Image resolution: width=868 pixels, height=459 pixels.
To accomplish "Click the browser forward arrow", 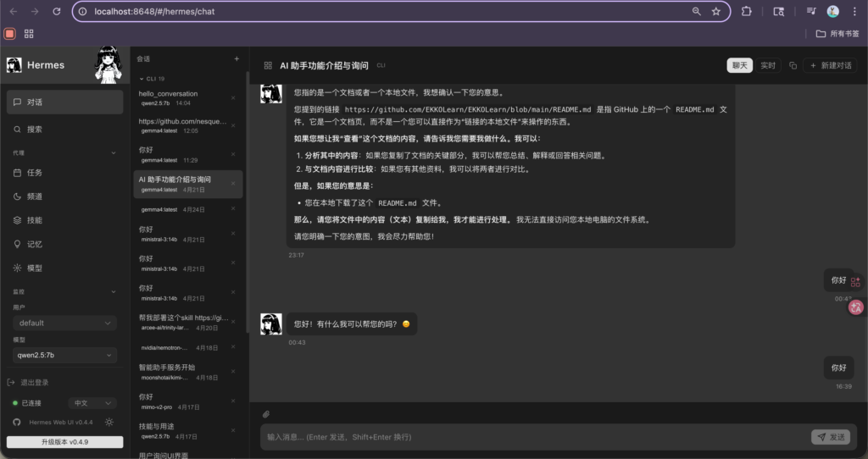I will pyautogui.click(x=35, y=11).
